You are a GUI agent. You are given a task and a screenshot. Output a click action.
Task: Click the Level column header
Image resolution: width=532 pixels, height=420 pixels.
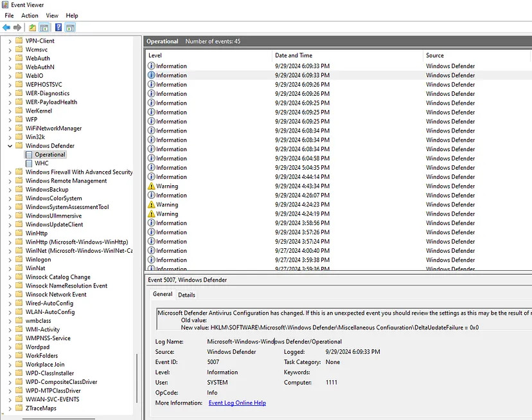click(163, 55)
